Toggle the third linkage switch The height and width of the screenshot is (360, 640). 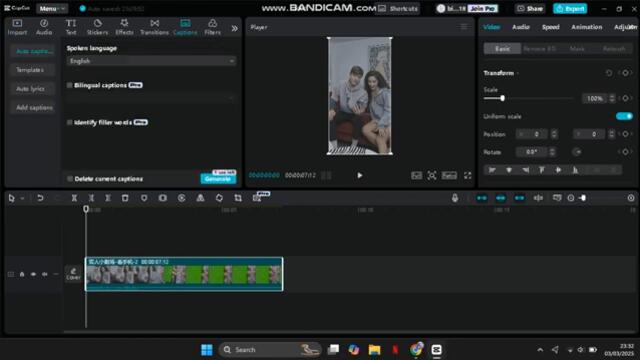pos(519,198)
